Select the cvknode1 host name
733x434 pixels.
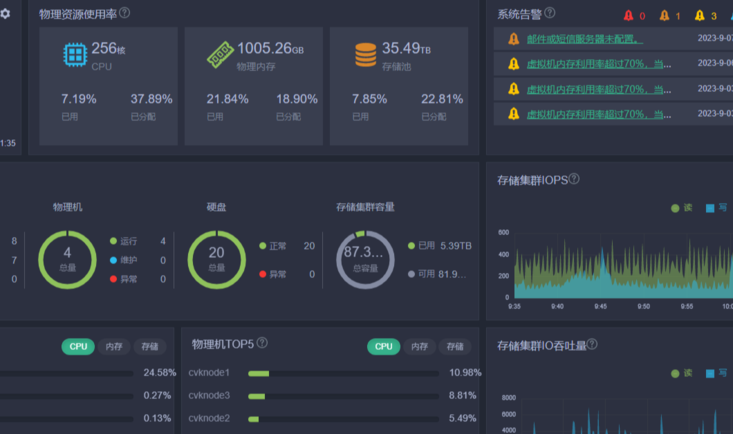[209, 373]
